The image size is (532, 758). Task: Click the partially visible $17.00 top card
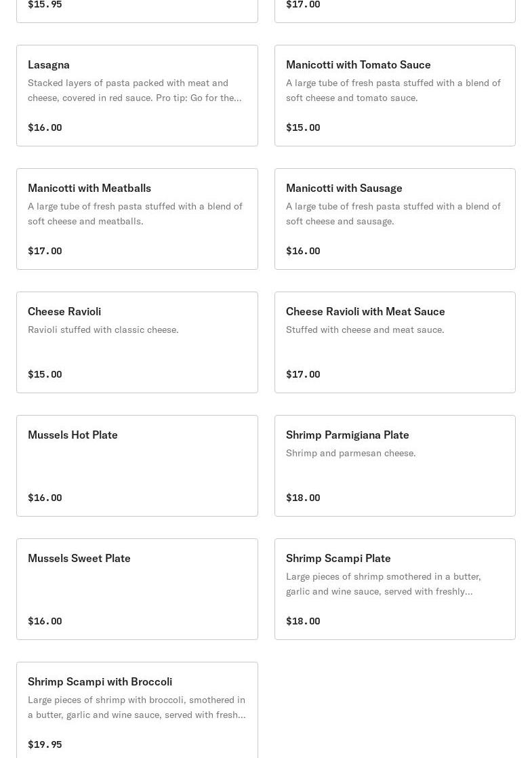(394, 9)
